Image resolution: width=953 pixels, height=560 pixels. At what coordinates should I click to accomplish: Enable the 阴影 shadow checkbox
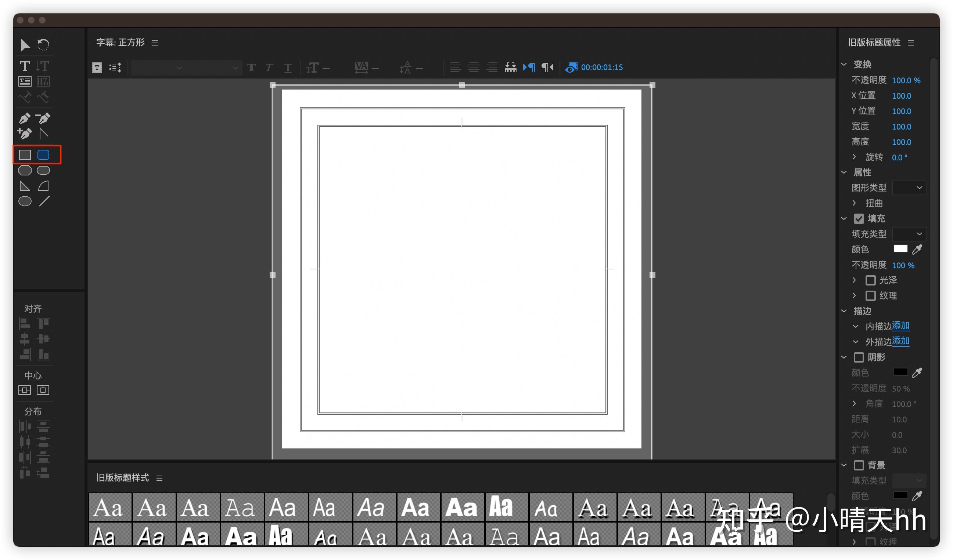pos(859,357)
